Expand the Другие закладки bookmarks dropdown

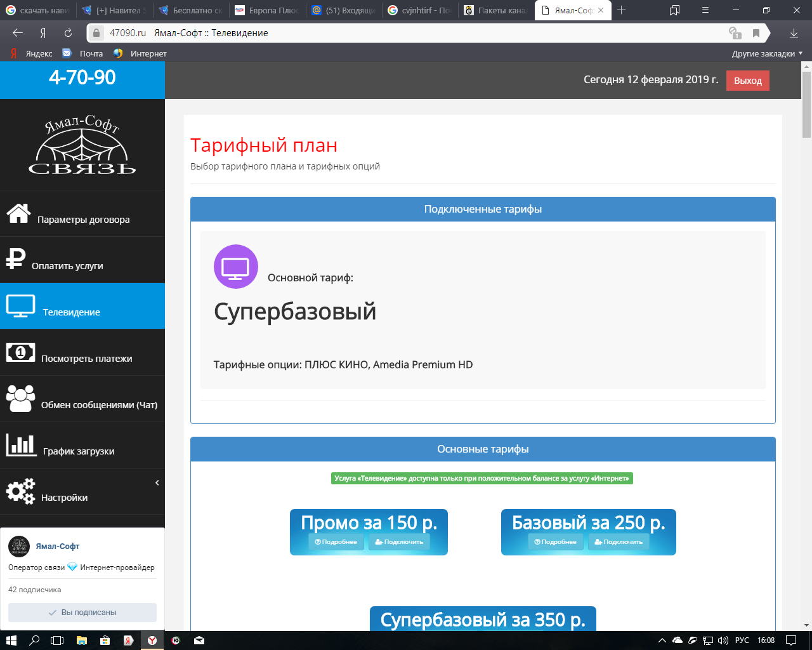coord(767,53)
